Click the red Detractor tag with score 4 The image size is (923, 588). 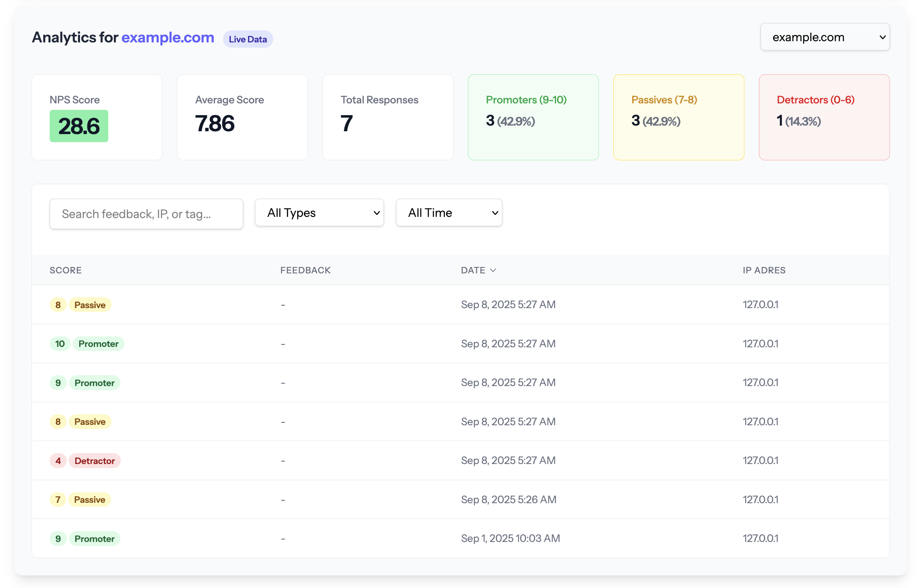tap(95, 461)
